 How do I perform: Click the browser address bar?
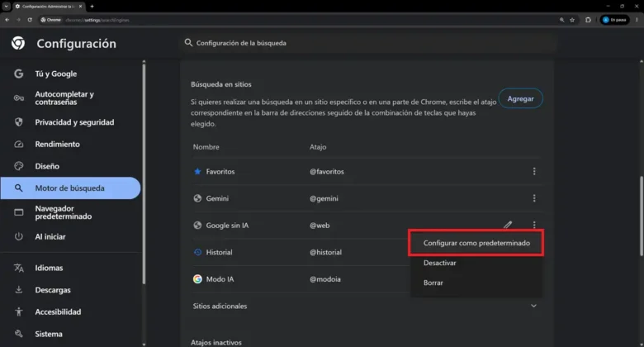click(308, 20)
